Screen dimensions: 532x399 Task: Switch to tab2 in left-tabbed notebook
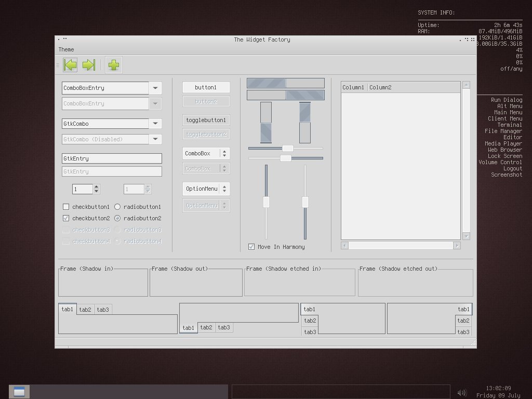pos(310,321)
